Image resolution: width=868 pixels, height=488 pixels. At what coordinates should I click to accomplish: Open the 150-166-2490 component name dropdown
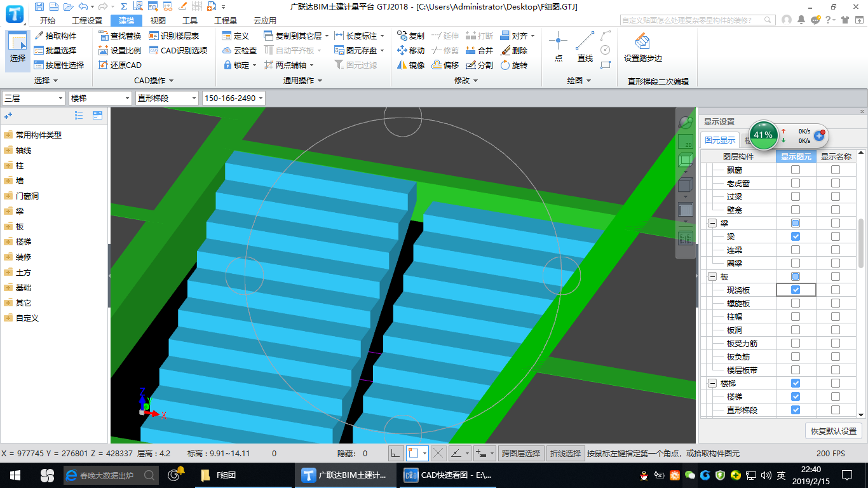[x=234, y=98]
